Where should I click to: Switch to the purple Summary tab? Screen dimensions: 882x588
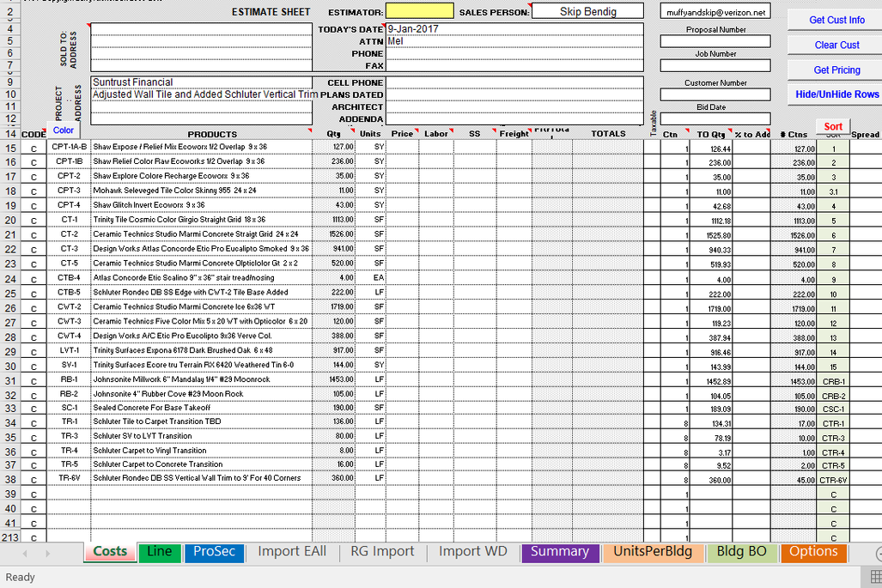point(560,551)
